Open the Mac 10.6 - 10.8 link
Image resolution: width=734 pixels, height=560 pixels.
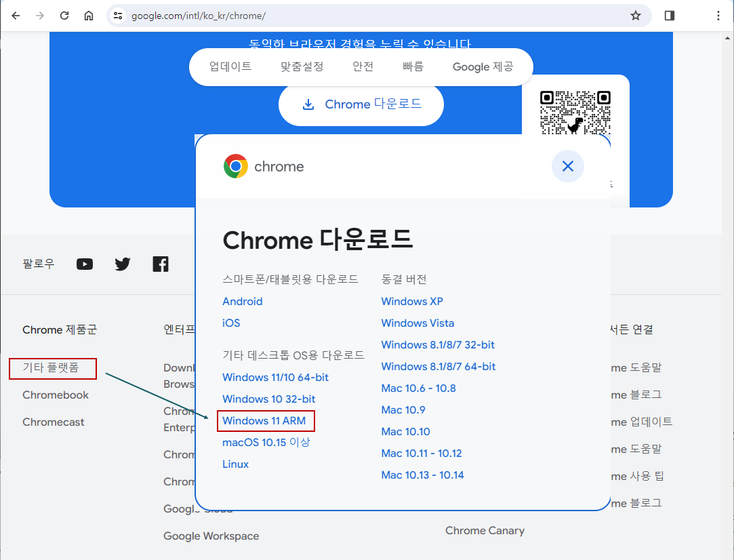pyautogui.click(x=418, y=388)
